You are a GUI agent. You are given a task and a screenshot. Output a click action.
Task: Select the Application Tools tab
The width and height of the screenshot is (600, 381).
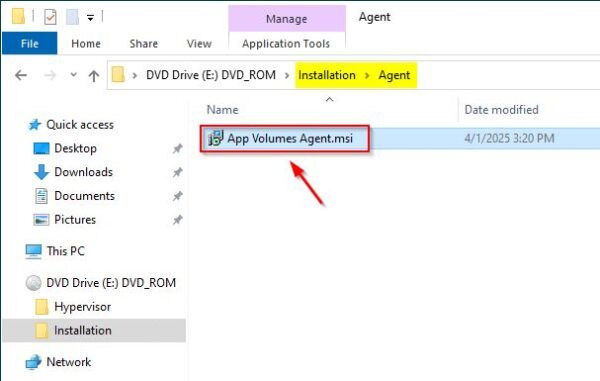coord(286,44)
